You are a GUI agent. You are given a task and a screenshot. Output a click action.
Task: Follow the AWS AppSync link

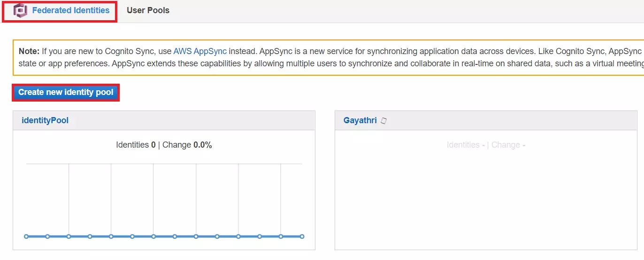point(200,51)
